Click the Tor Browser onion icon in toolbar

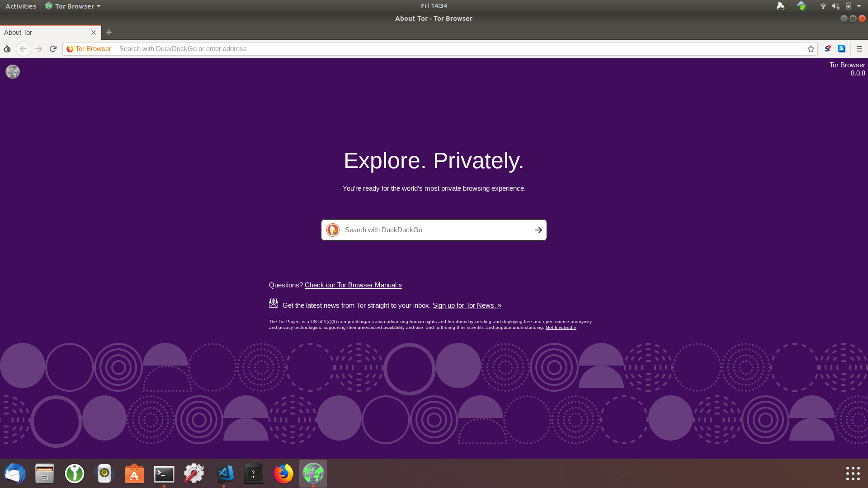[x=7, y=48]
